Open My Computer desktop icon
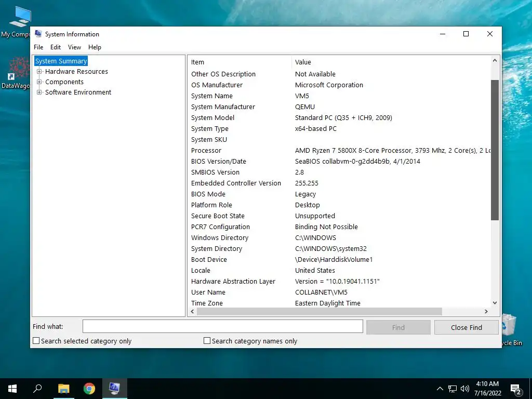Viewport: 532px width, 399px height. tap(16, 21)
